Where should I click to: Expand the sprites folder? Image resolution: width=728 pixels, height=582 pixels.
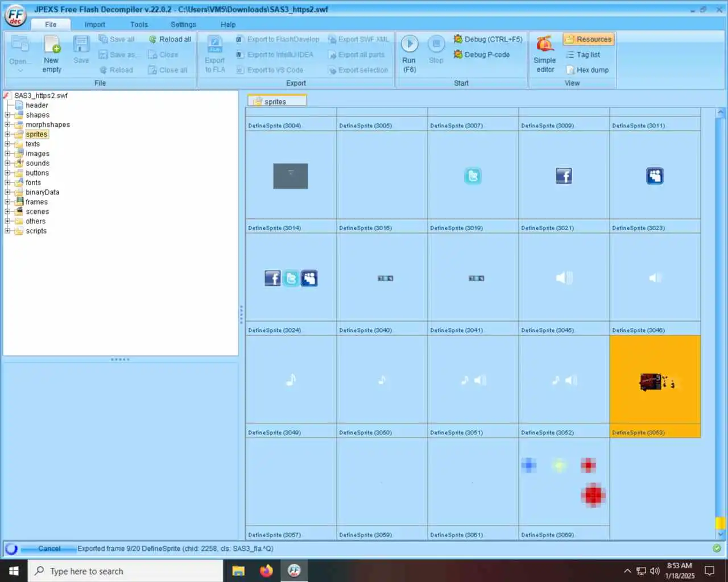pyautogui.click(x=8, y=134)
